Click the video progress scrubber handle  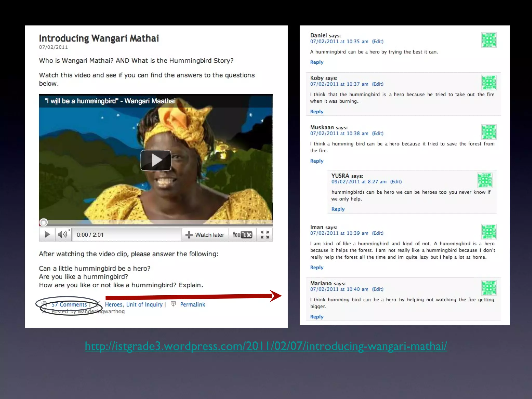point(44,222)
